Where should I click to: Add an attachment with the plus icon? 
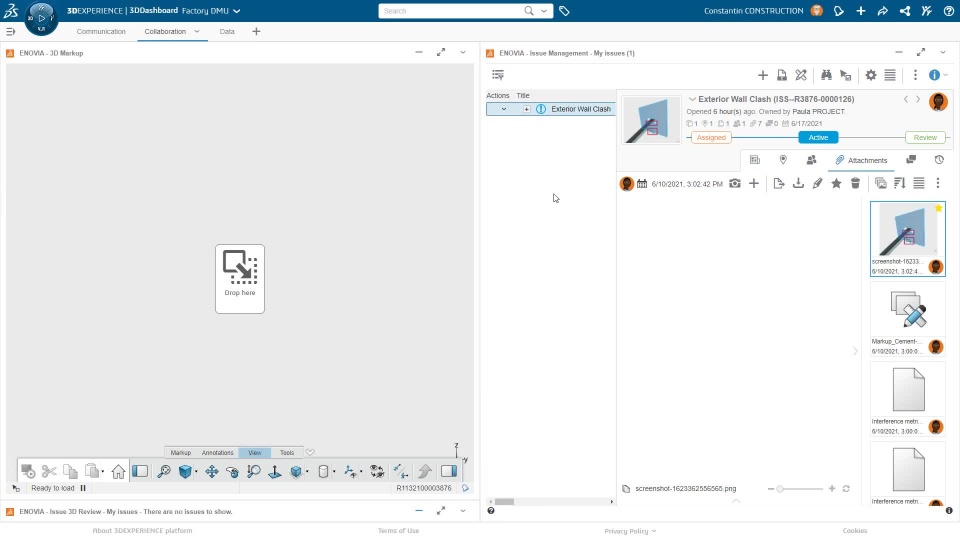tap(754, 183)
